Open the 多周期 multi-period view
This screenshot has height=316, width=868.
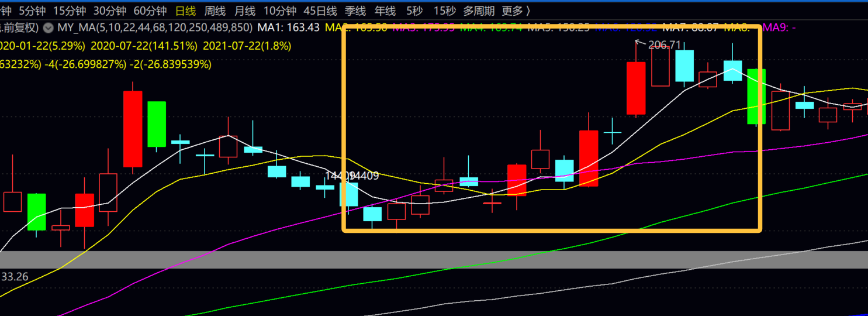pos(479,11)
